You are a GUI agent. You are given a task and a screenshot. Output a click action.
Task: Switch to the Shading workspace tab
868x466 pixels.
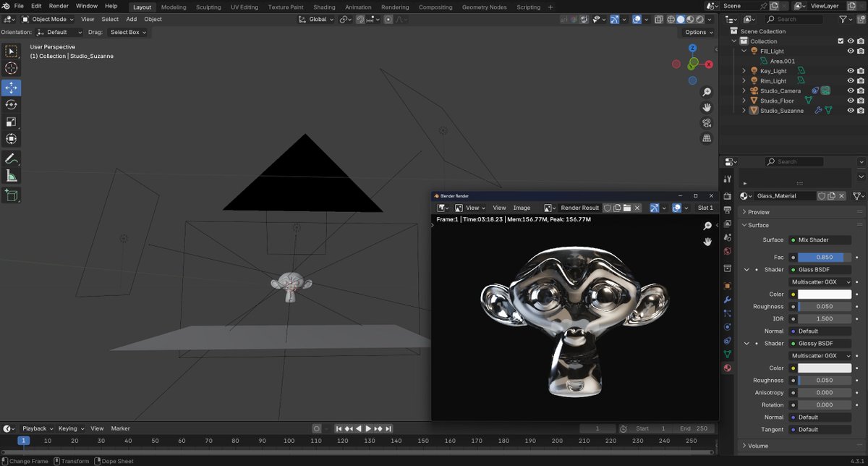324,7
